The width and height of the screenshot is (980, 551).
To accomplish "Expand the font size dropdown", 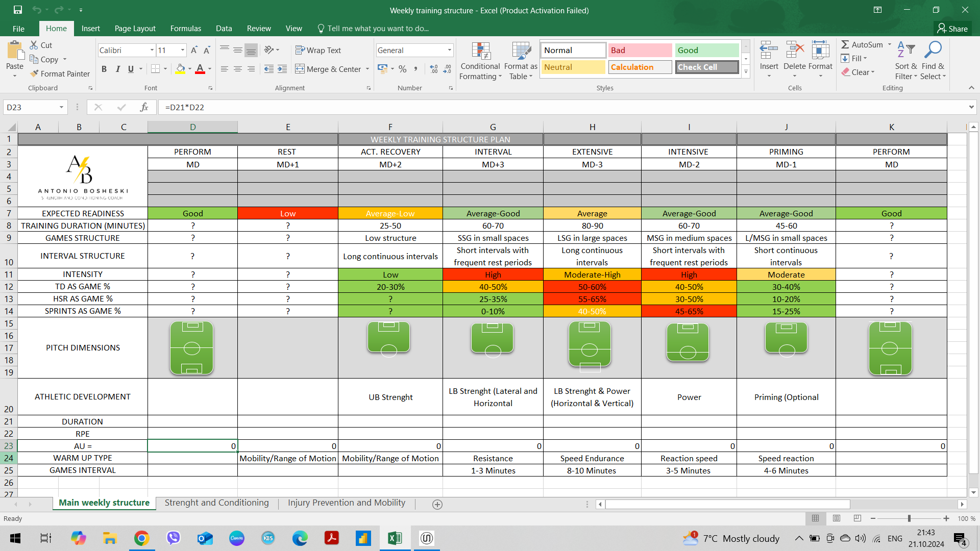I will click(x=183, y=50).
